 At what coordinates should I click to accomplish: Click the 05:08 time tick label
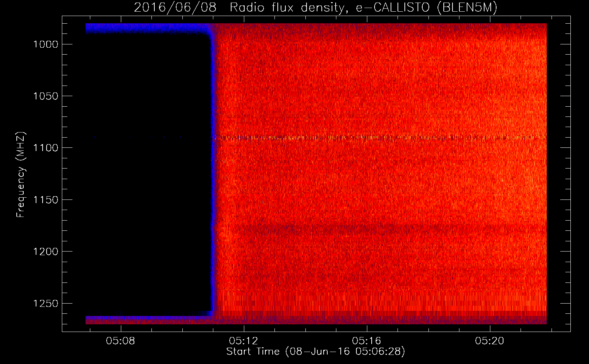click(120, 341)
